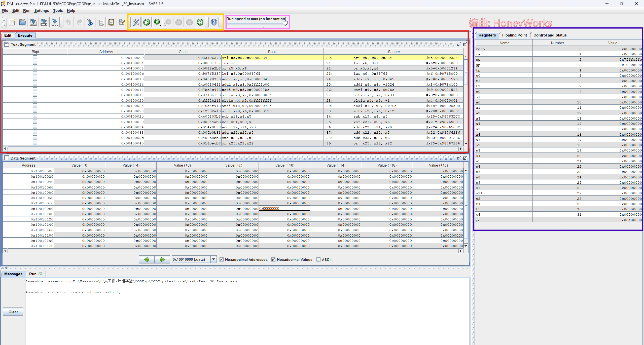Click the Run speed slider handle

pos(285,23)
